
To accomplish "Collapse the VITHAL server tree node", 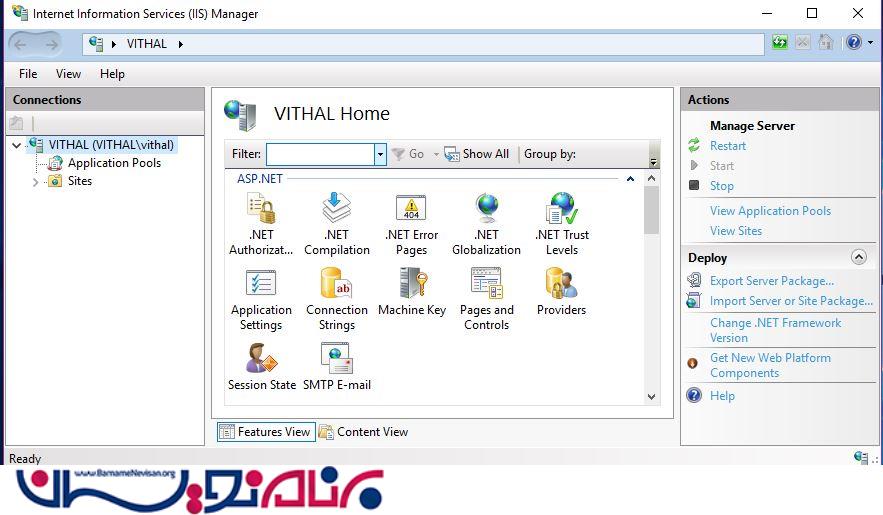I will (16, 145).
